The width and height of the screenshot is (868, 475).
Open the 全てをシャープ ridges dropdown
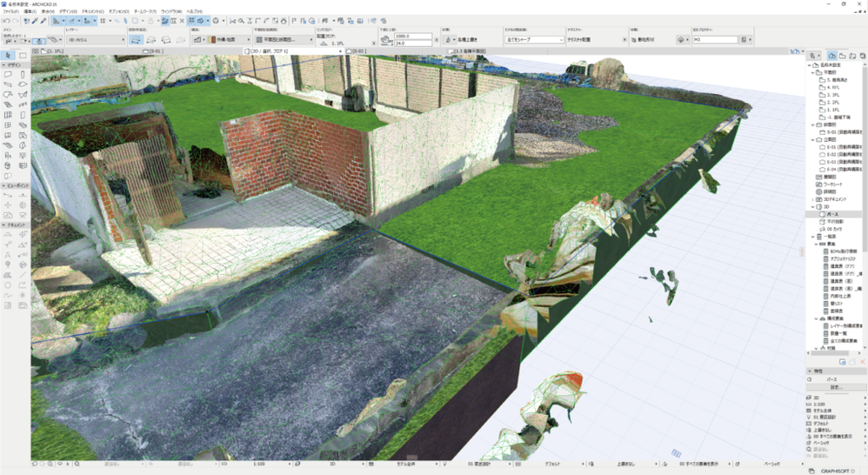tap(534, 40)
